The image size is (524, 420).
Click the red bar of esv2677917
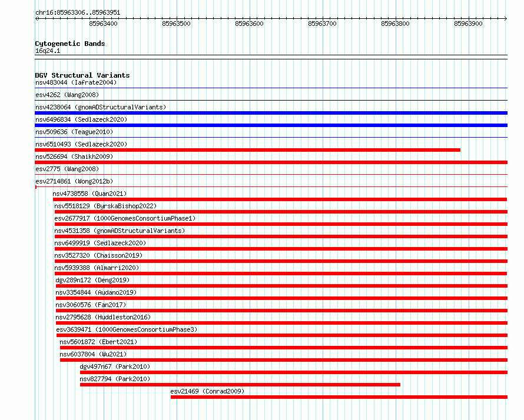tap(281, 224)
